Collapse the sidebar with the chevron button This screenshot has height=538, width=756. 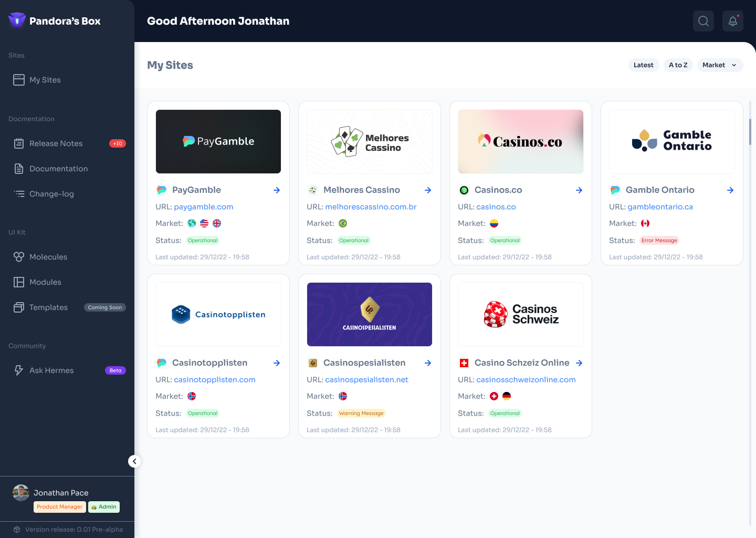tap(134, 461)
